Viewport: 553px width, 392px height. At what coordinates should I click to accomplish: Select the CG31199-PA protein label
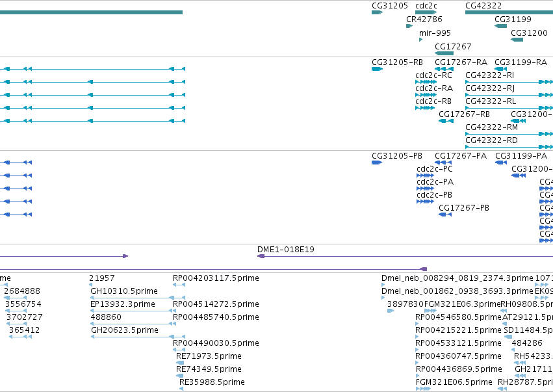click(x=521, y=155)
